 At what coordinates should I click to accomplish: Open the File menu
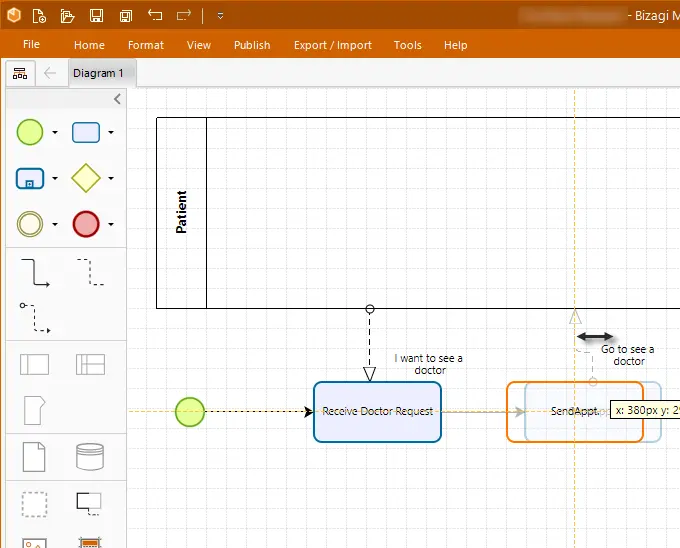tap(31, 44)
